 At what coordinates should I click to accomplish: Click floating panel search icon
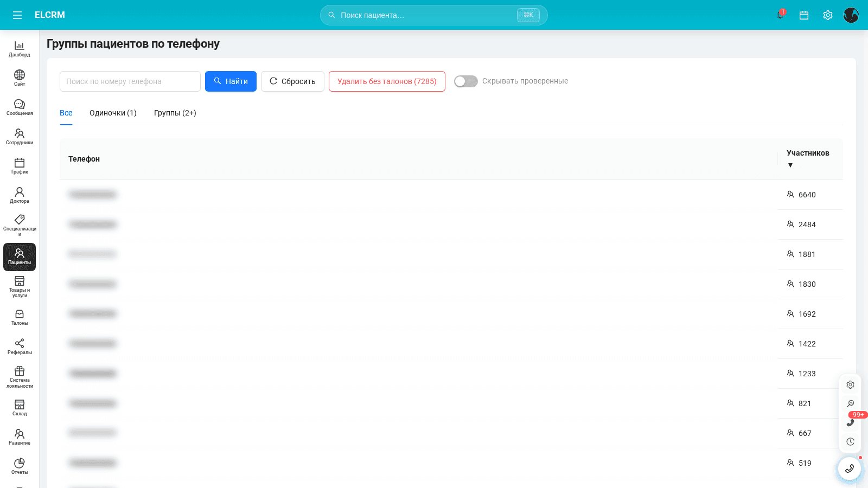(x=850, y=403)
